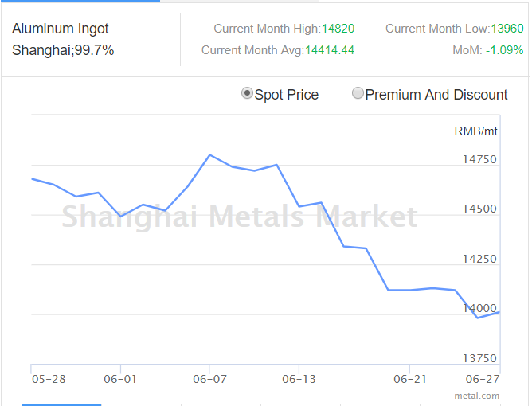Click the 14750 price axis label

point(479,159)
